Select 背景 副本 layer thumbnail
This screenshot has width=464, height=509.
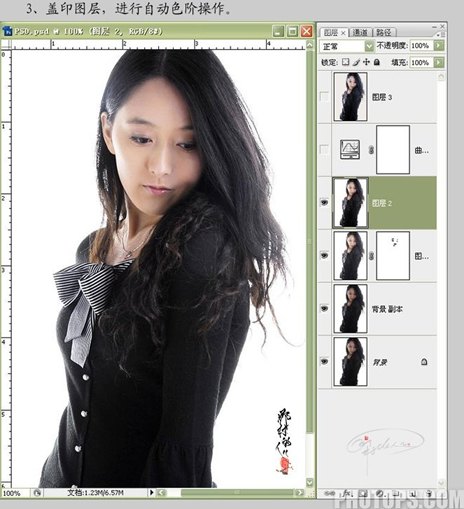point(350,309)
